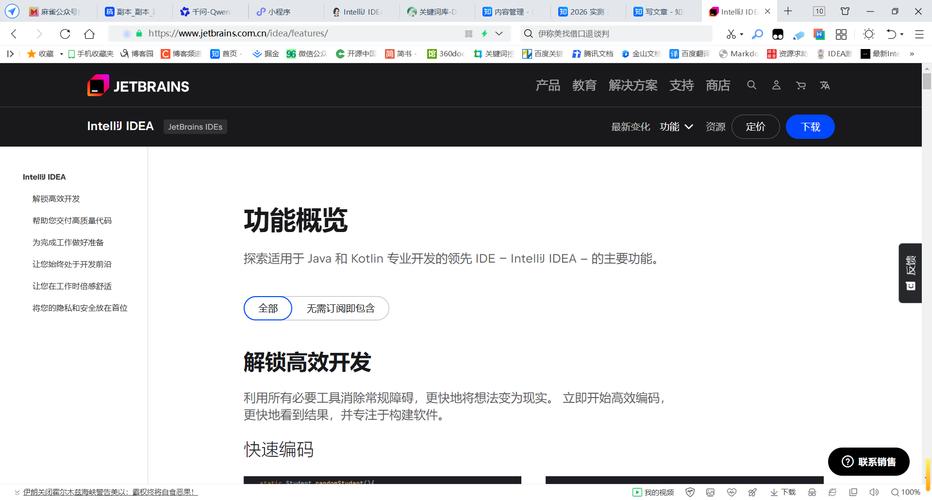This screenshot has height=500, width=932.
Task: Open 产品 menu in JetBrains header
Action: pyautogui.click(x=547, y=85)
